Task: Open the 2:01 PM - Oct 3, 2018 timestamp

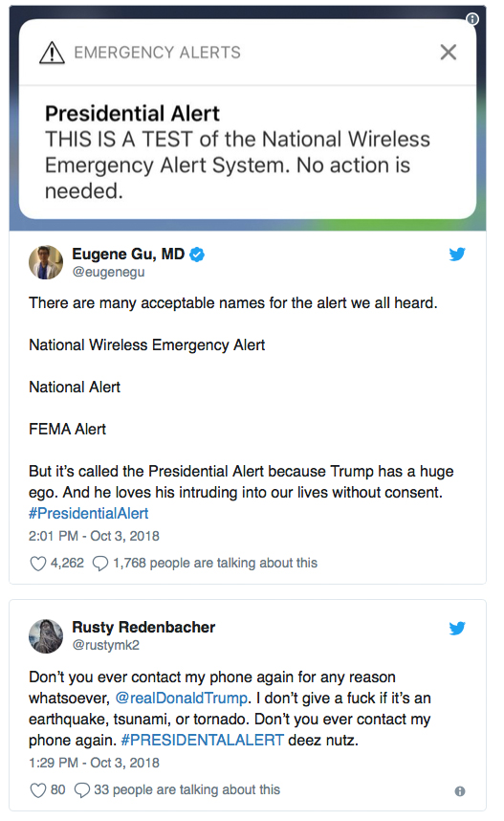Action: tap(95, 536)
